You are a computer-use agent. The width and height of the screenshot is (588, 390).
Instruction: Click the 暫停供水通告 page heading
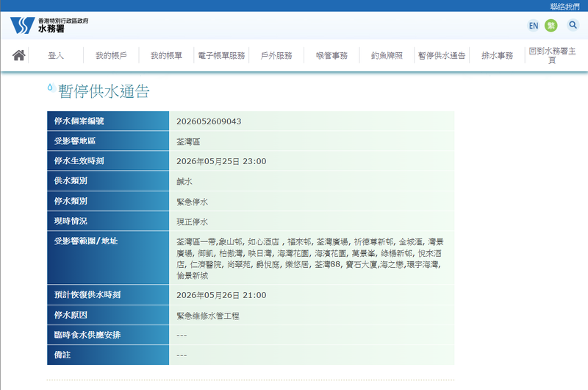pyautogui.click(x=104, y=91)
